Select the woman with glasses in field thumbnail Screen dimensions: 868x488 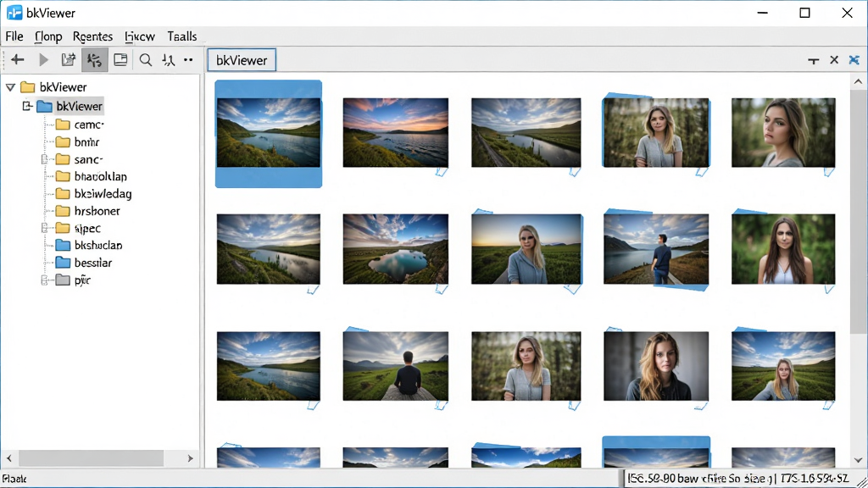tap(783, 366)
